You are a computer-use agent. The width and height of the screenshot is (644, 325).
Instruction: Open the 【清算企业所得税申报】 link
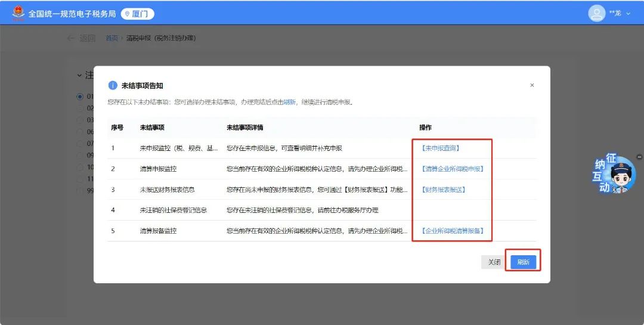click(452, 169)
